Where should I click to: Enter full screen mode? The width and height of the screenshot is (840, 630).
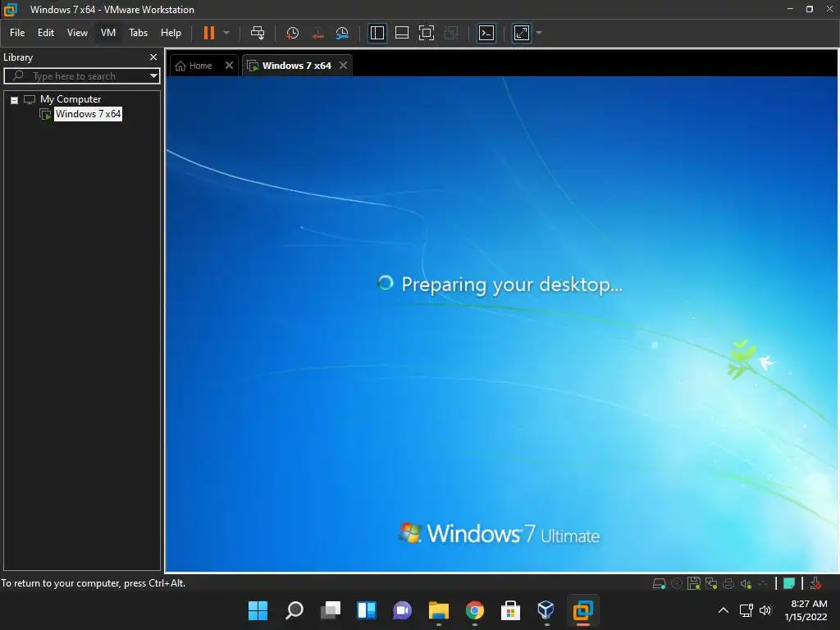coord(427,33)
